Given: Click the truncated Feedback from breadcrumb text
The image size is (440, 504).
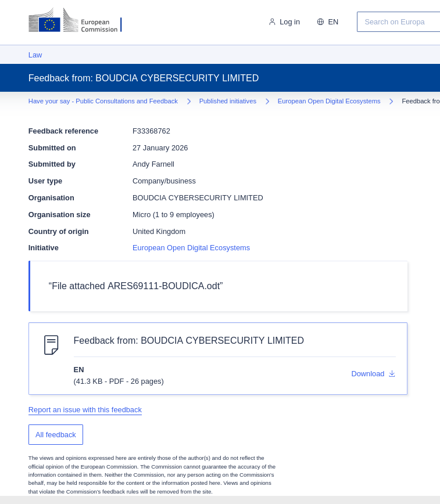Looking at the screenshot, I should (421, 101).
